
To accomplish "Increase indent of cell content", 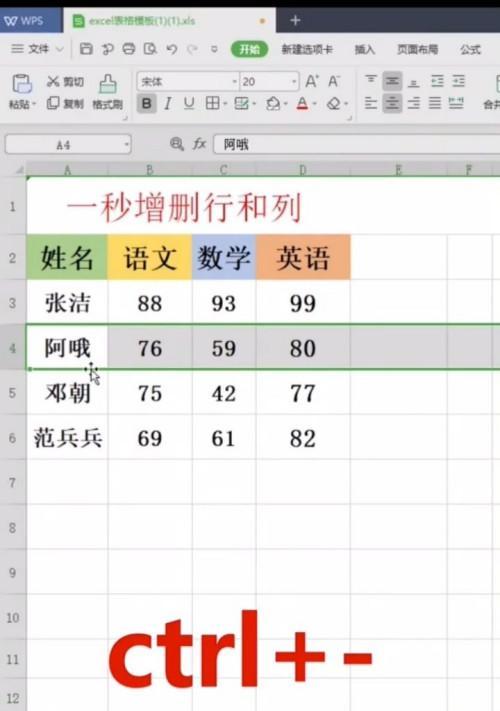I will (458, 82).
